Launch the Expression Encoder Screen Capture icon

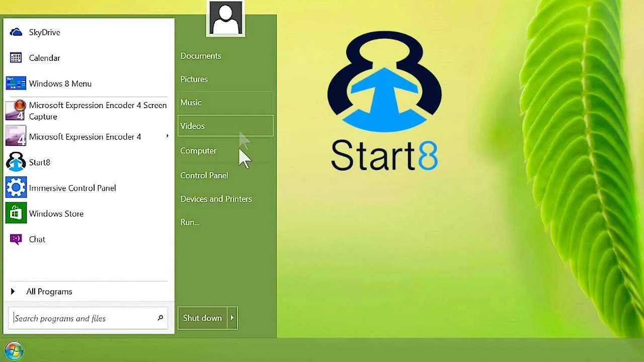16,110
